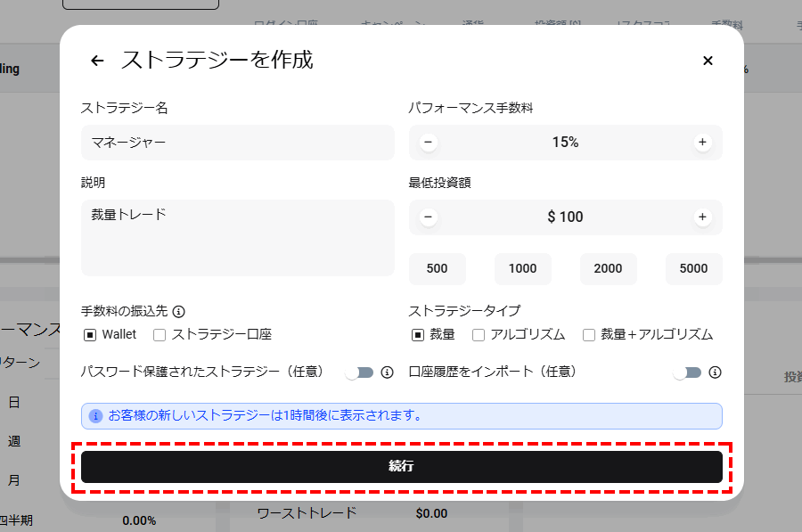The height and width of the screenshot is (532, 802).
Task: Choose アルゴリズム strategy type
Action: click(479, 335)
